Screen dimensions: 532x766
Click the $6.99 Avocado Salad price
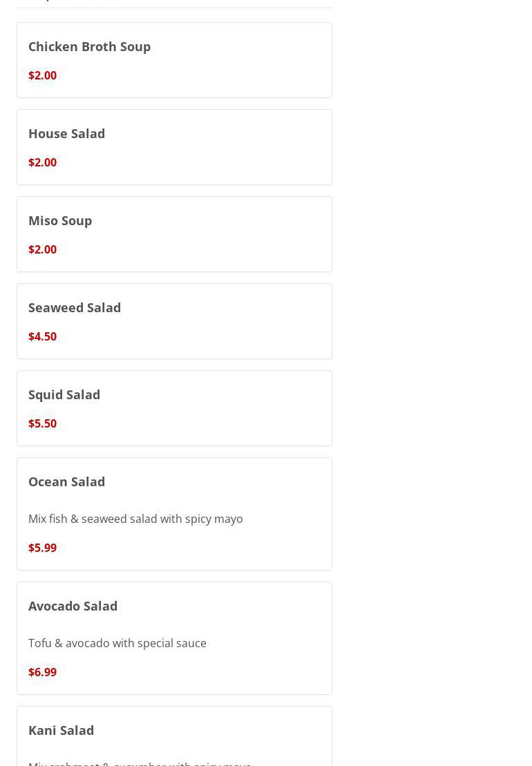click(42, 672)
